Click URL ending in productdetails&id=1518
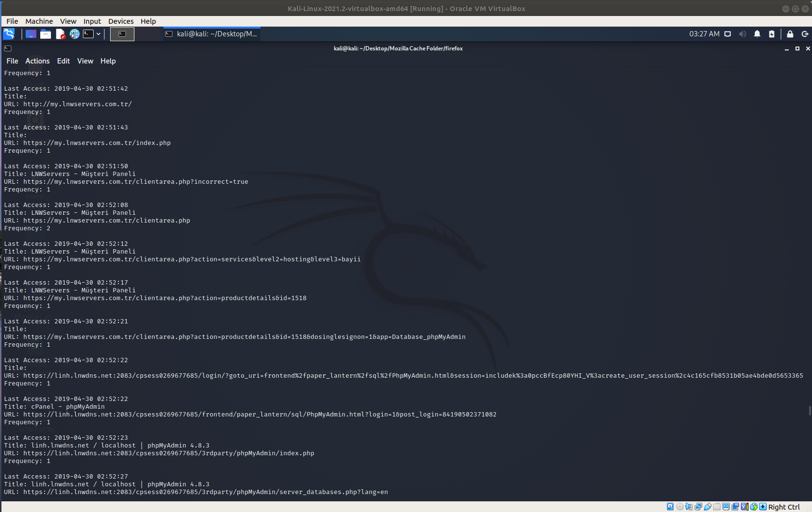 click(x=155, y=298)
